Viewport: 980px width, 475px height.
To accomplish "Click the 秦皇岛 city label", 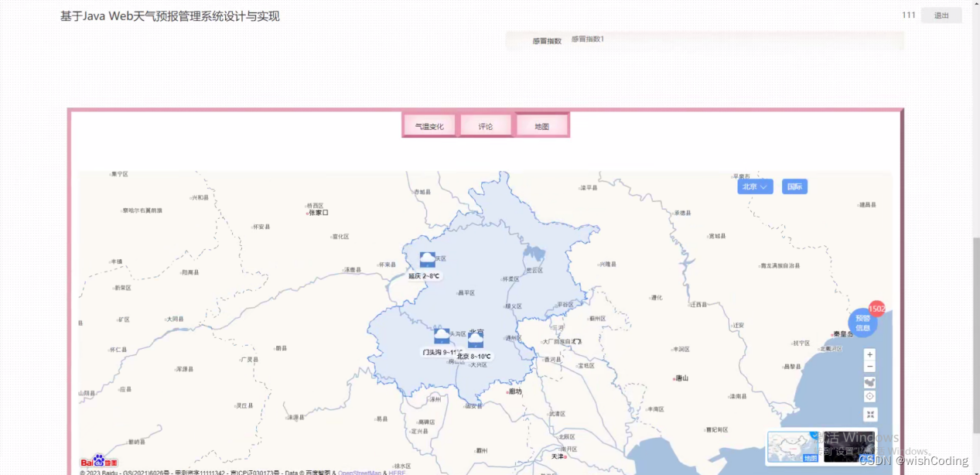I will 842,333.
